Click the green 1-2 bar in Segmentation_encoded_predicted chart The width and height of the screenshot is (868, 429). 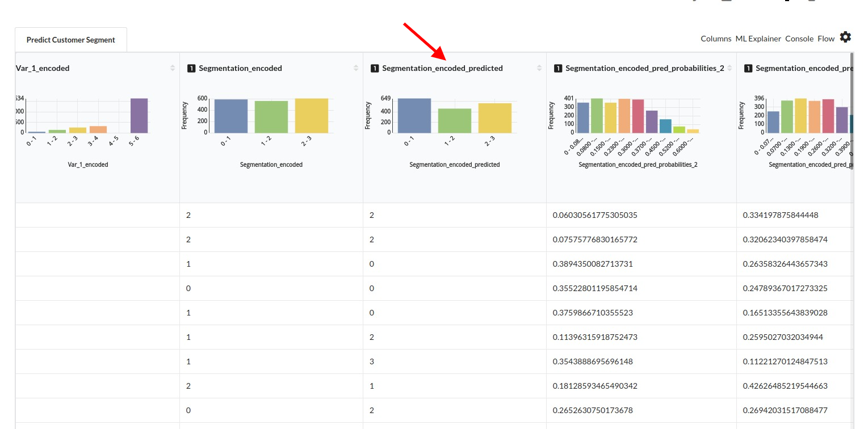click(455, 121)
